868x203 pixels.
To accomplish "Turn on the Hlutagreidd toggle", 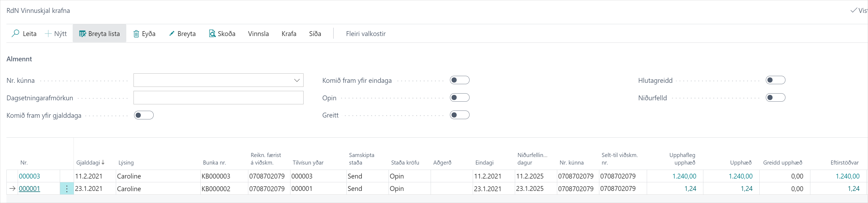I will click(x=775, y=80).
